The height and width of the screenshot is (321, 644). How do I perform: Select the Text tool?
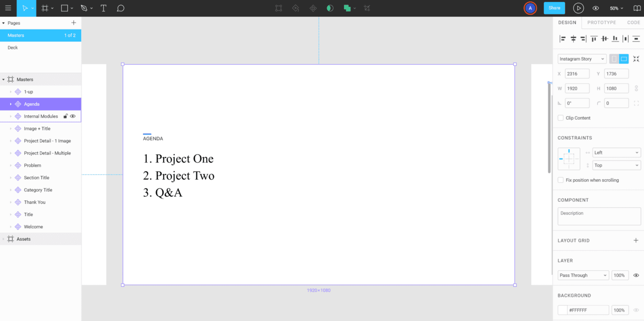(x=103, y=8)
